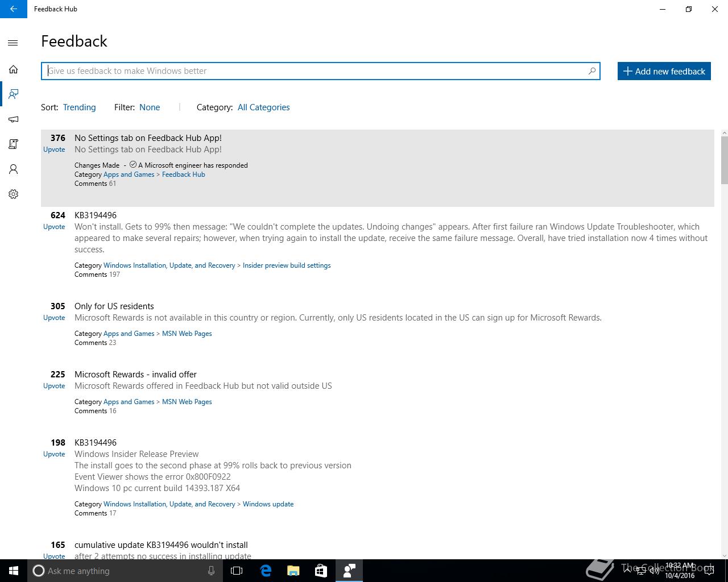Click scrollbar down arrow
The image size is (728, 582).
click(x=724, y=555)
